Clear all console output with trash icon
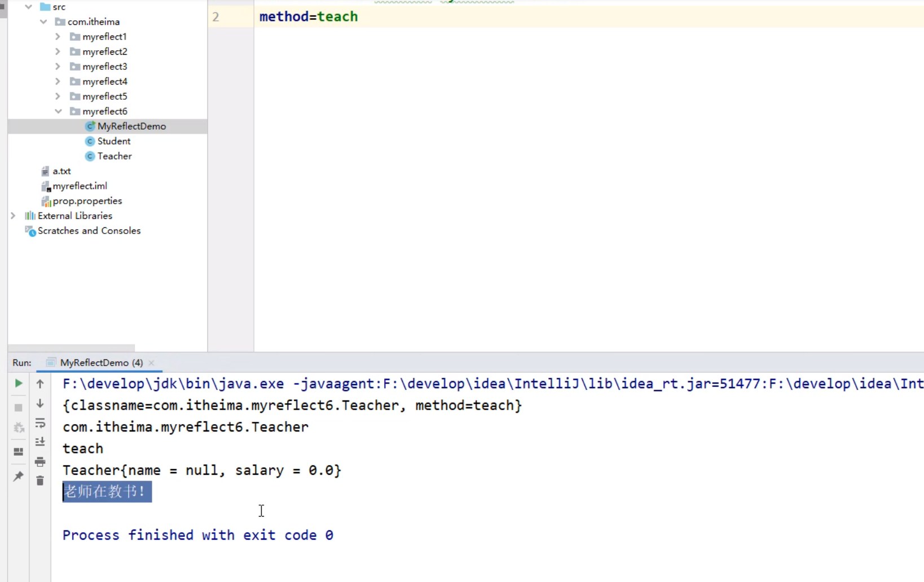Screen dimensions: 924x582 (40, 480)
